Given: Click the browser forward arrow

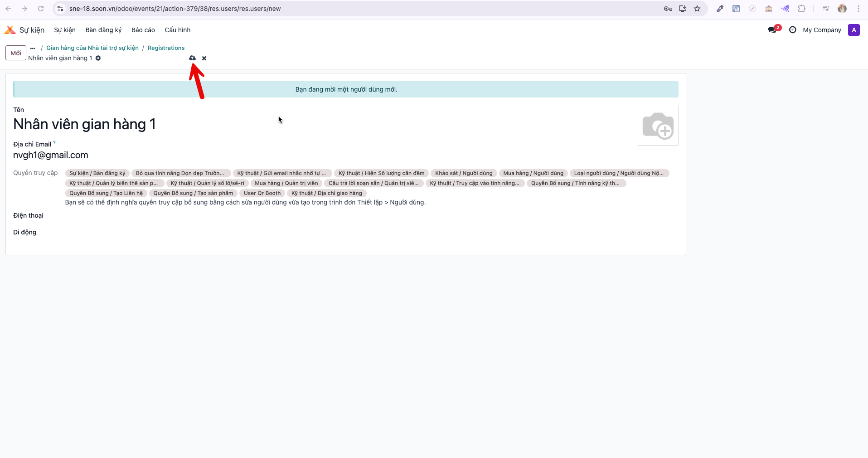Looking at the screenshot, I should (x=24, y=9).
